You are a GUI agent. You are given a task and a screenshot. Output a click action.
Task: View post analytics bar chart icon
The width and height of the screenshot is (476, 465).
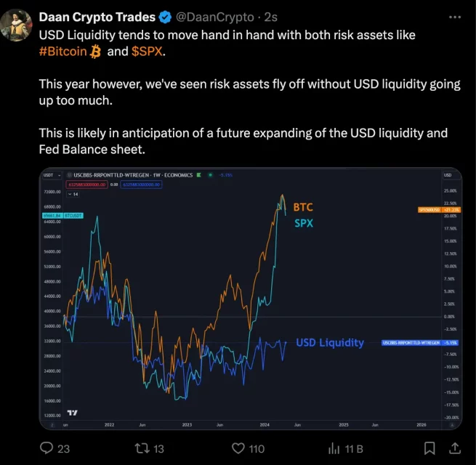pos(334,448)
